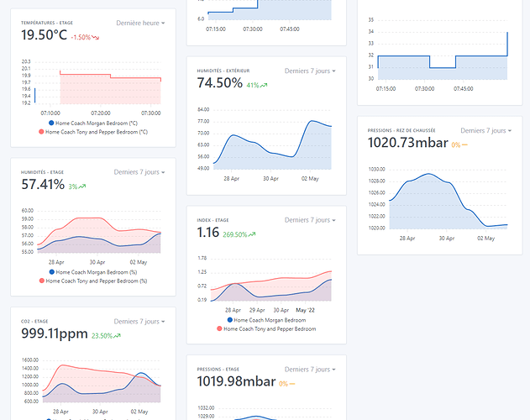
Task: Open Derniers 7 jours dropdown on Index - Etage
Action: [310, 220]
